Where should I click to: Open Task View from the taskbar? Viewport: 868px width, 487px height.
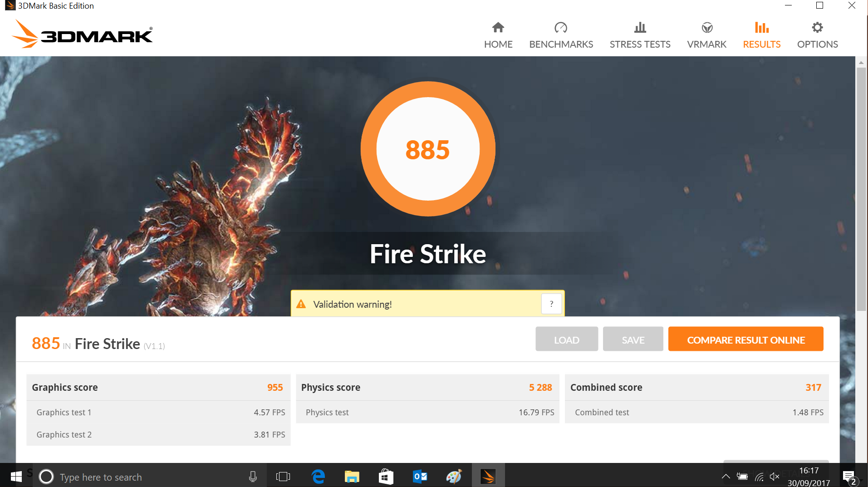click(x=283, y=476)
